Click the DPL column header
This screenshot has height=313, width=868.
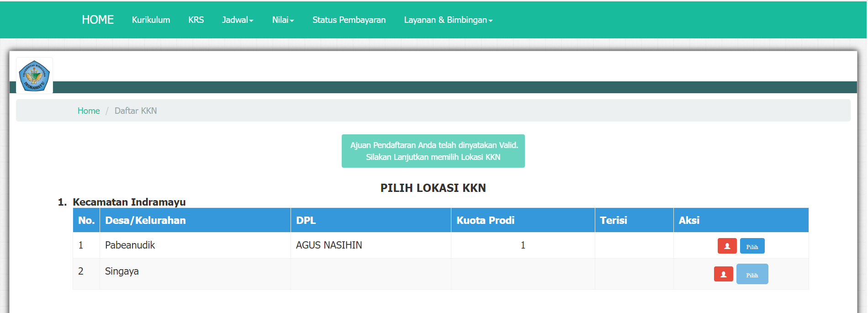[306, 220]
